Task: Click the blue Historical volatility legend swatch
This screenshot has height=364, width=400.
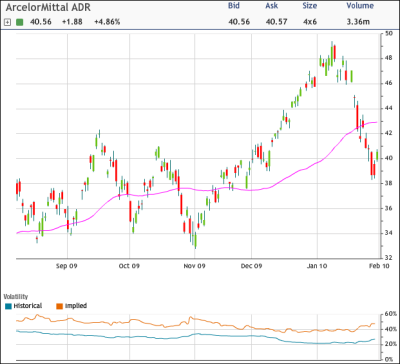Action: coord(8,306)
